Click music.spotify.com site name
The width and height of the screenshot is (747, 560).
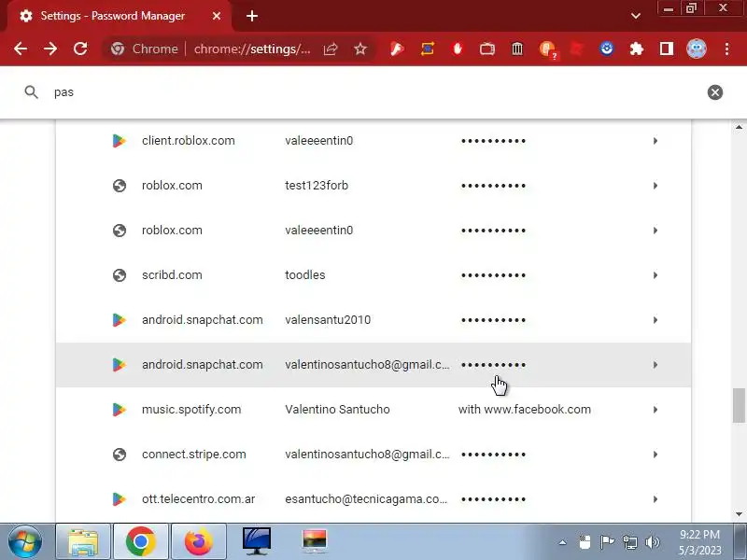coord(191,410)
